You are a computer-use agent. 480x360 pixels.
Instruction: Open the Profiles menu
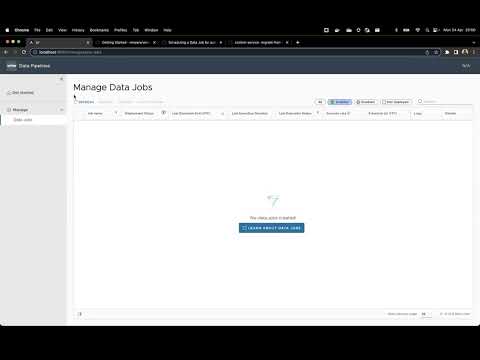coord(121,30)
